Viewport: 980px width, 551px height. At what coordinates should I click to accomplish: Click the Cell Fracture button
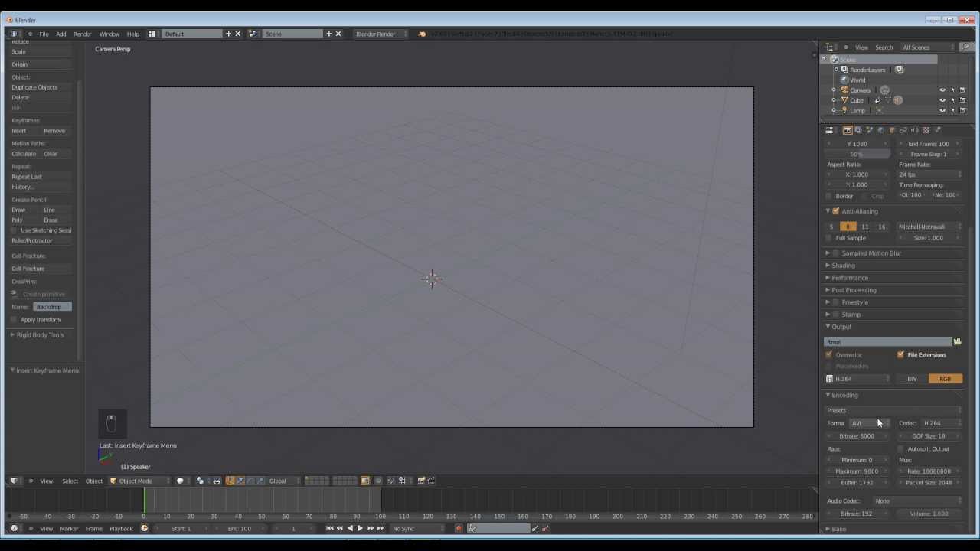pos(41,269)
